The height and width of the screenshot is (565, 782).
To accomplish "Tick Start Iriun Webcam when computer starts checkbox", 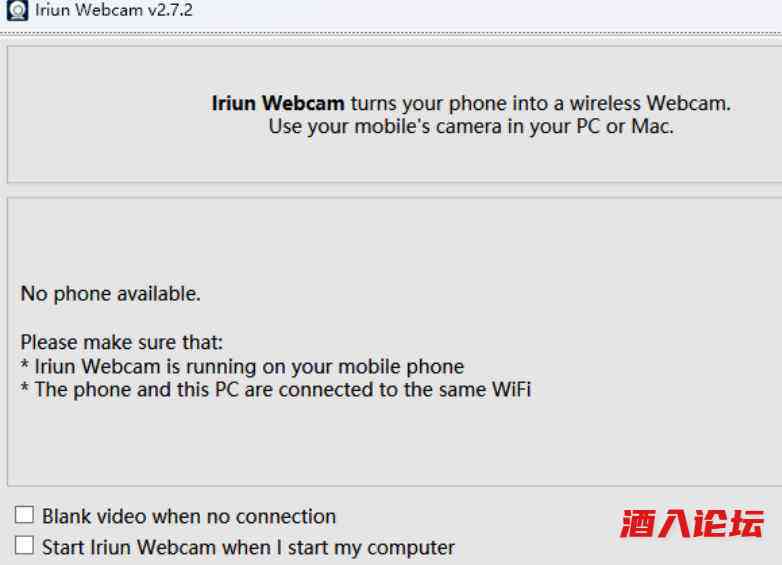I will point(24,546).
